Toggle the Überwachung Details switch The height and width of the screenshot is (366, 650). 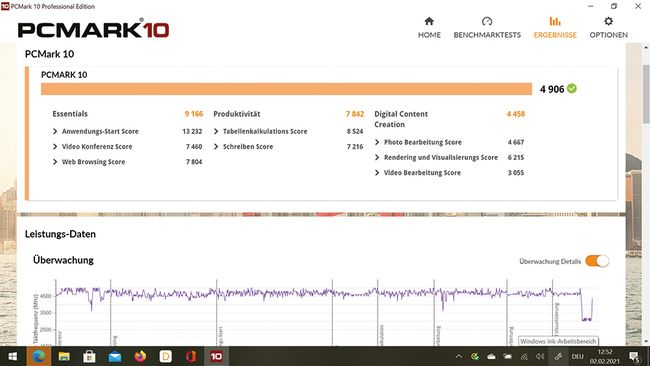click(x=597, y=261)
